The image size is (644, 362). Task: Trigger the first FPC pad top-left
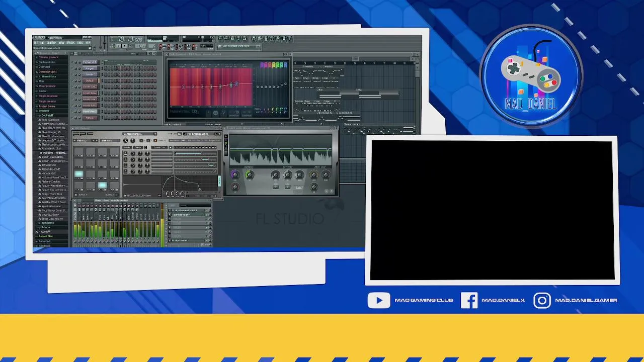click(x=79, y=152)
